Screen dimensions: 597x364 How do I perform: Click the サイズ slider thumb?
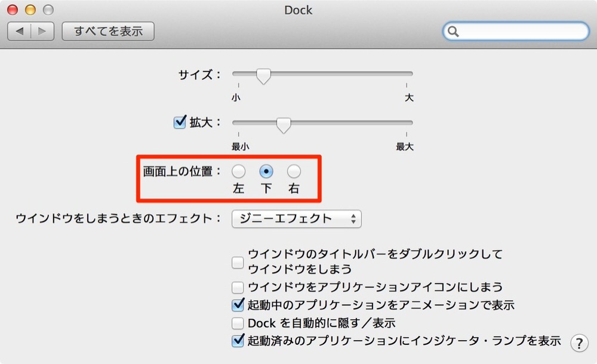click(x=263, y=76)
